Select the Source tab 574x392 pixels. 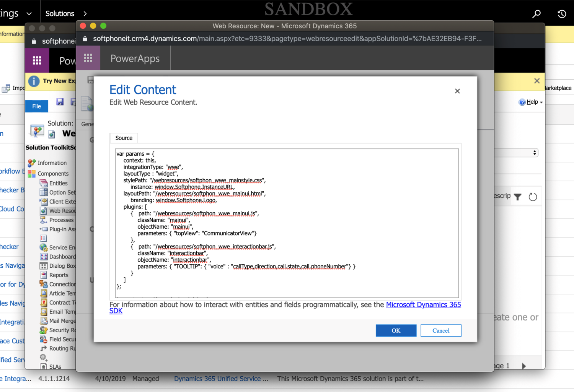124,138
